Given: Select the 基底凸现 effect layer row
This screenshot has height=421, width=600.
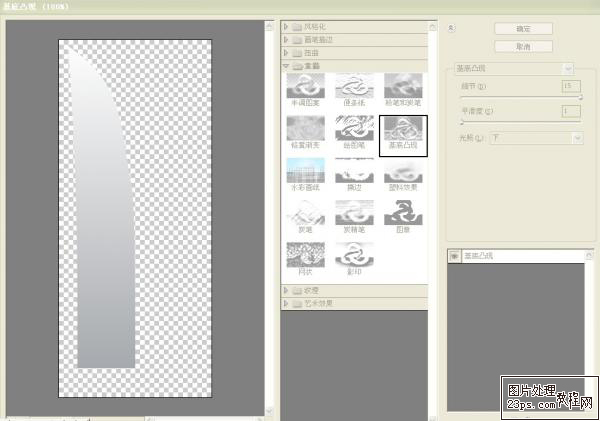Looking at the screenshot, I should click(x=517, y=256).
